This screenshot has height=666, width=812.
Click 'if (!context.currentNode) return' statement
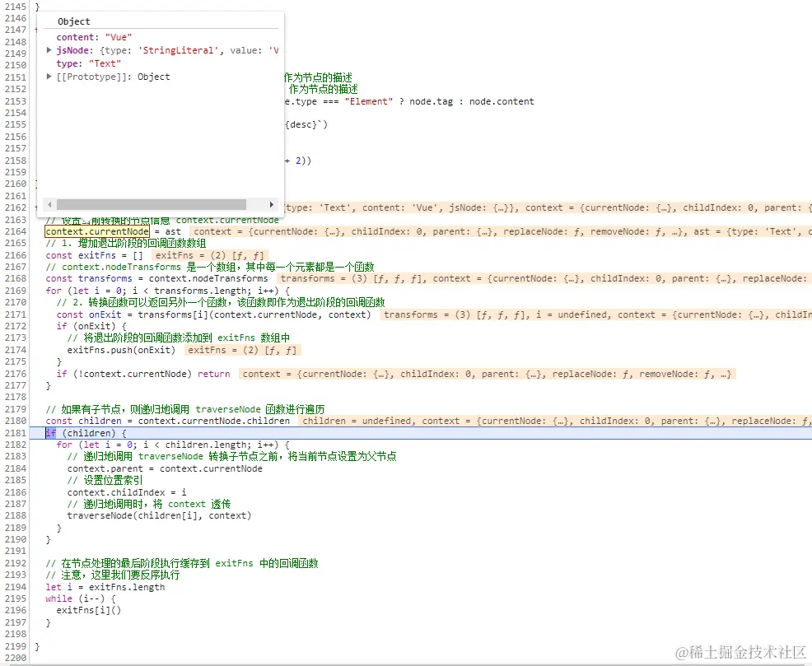143,374
